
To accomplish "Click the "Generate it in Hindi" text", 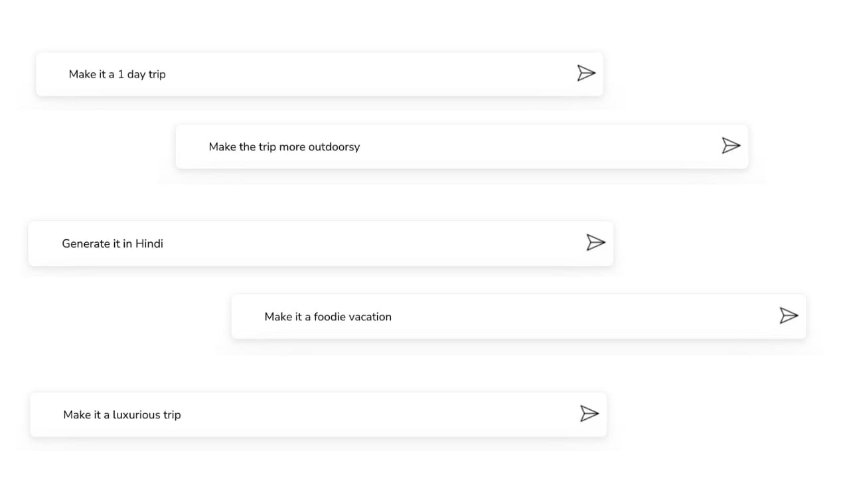I will pos(112,243).
